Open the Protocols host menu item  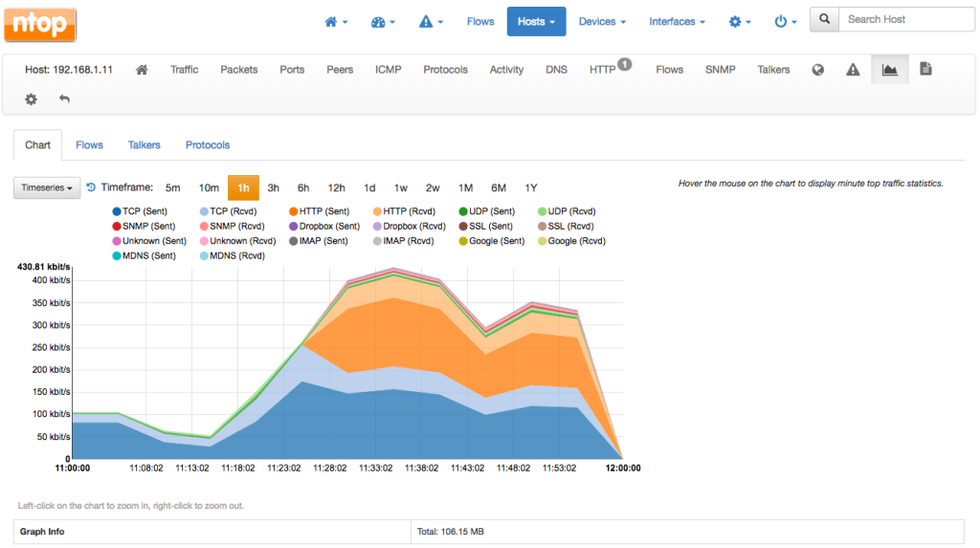[x=445, y=70]
